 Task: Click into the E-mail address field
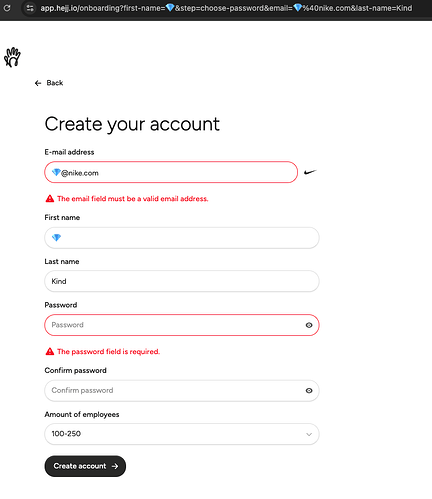(x=171, y=172)
